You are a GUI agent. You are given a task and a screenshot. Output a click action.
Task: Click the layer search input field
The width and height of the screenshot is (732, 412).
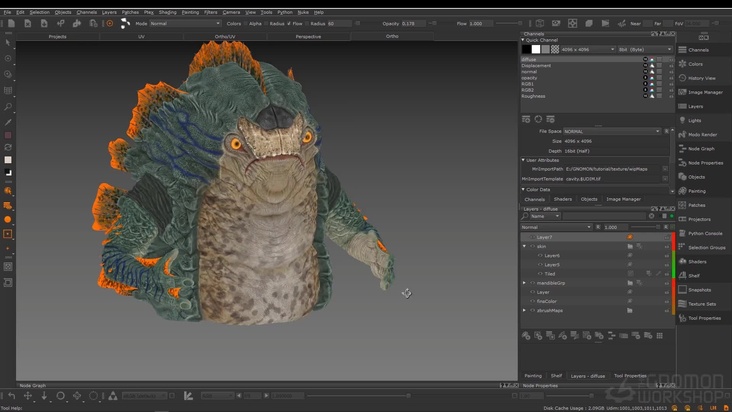pos(604,216)
